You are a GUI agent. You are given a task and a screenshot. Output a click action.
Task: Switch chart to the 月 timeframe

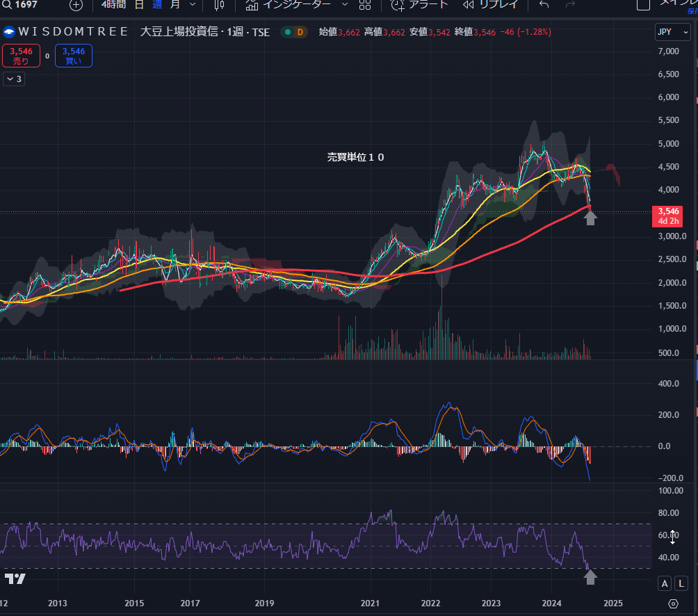click(175, 4)
